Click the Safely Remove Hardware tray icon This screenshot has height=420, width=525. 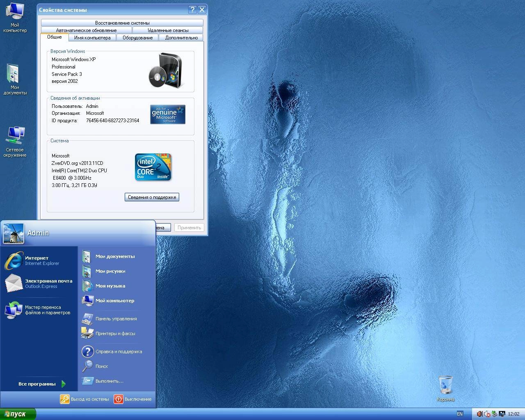coord(494,414)
